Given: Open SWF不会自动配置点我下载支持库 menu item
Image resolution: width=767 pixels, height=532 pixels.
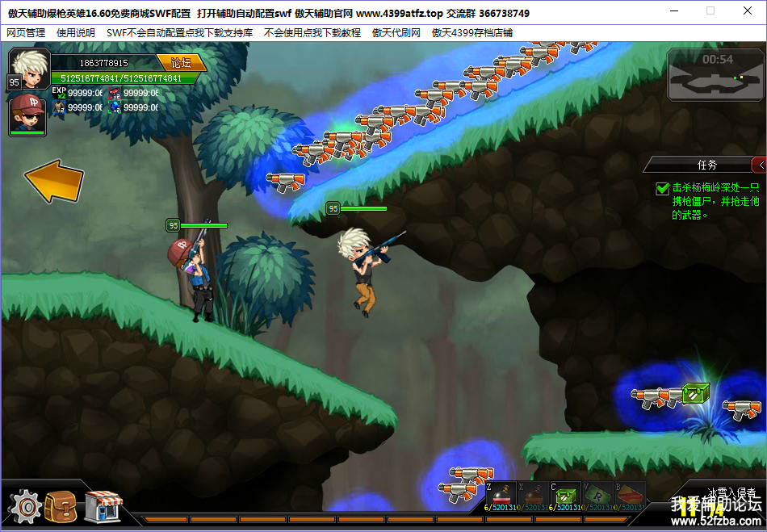Looking at the screenshot, I should coord(179,33).
